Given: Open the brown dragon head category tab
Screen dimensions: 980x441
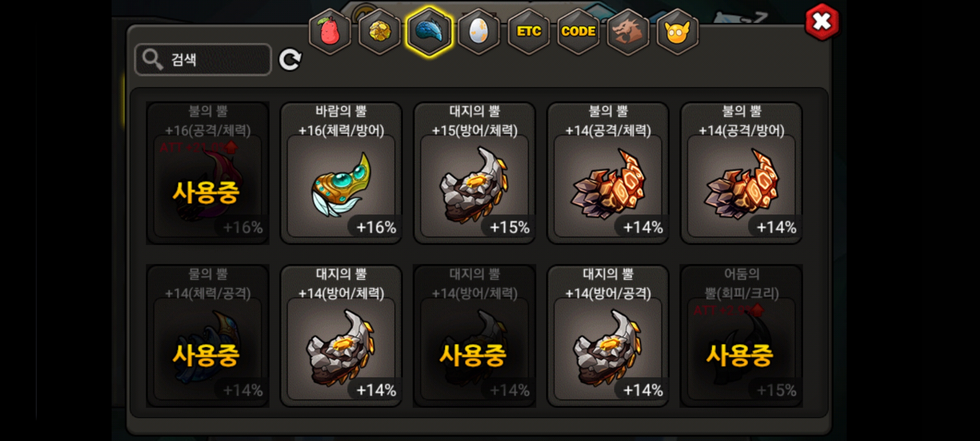Looking at the screenshot, I should point(628,32).
